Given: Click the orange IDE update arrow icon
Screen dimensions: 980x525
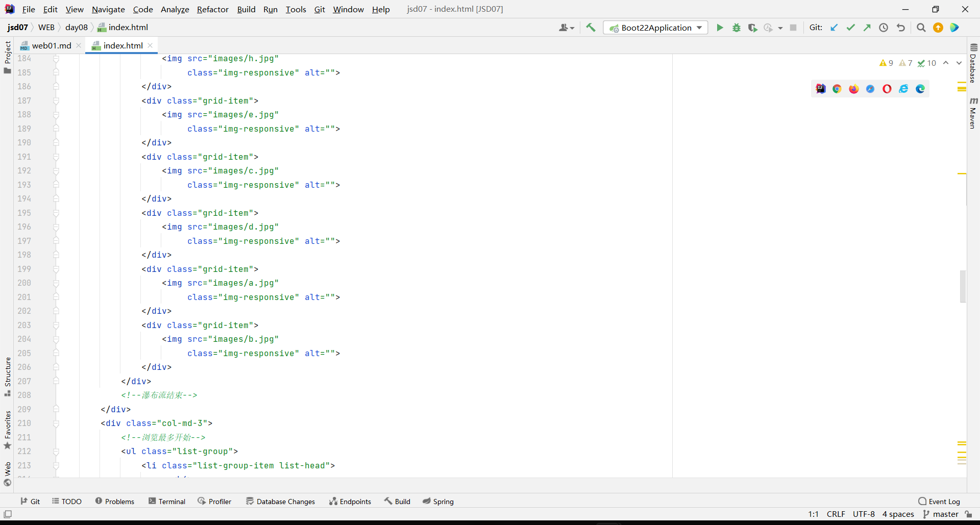Looking at the screenshot, I should click(x=938, y=28).
